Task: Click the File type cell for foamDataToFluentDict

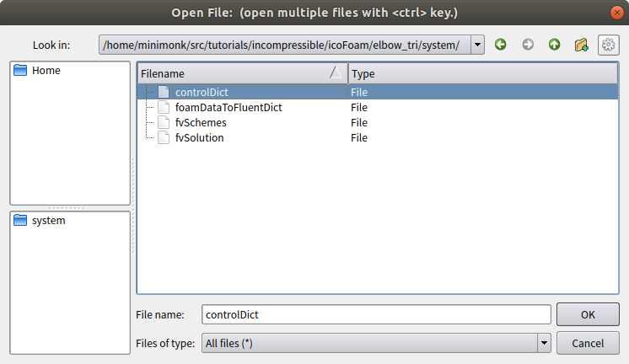Action: 359,108
